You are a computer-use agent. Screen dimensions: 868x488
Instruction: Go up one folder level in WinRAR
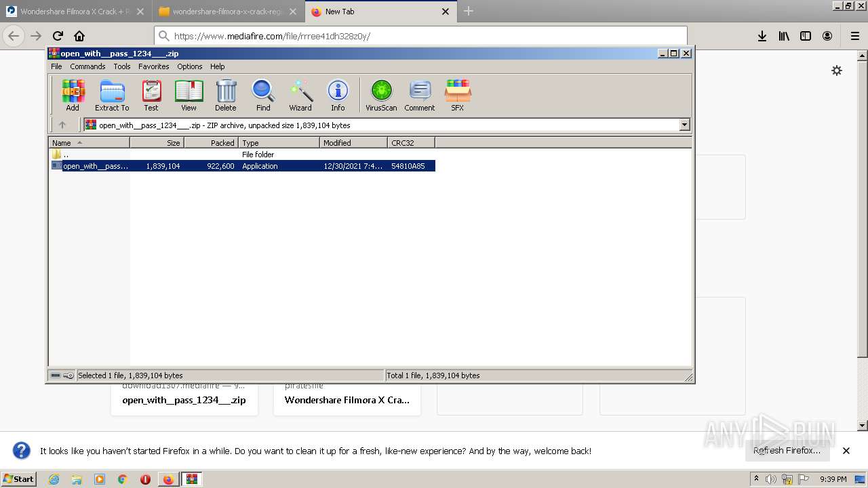pos(62,125)
